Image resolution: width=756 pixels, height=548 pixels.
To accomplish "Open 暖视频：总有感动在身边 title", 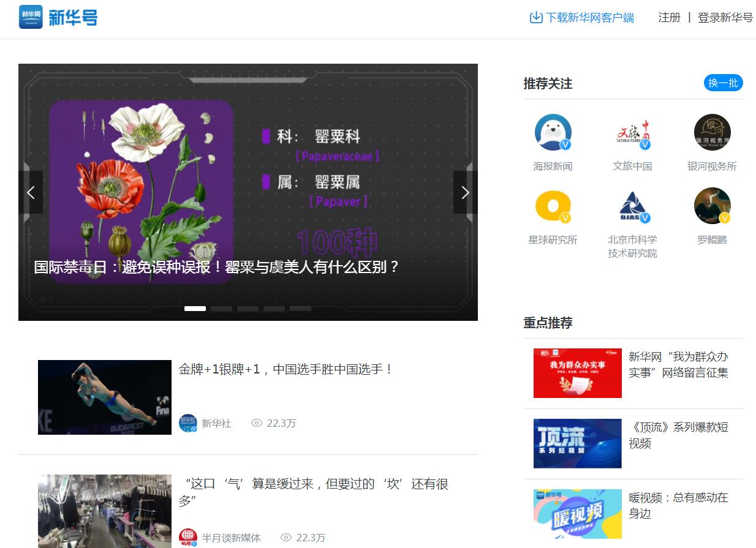I will pos(679,506).
